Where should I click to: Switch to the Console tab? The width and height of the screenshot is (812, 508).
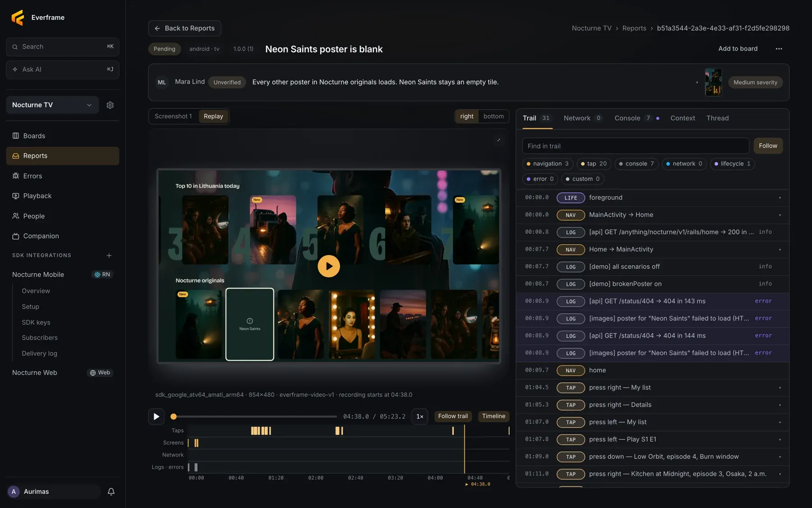pos(637,118)
